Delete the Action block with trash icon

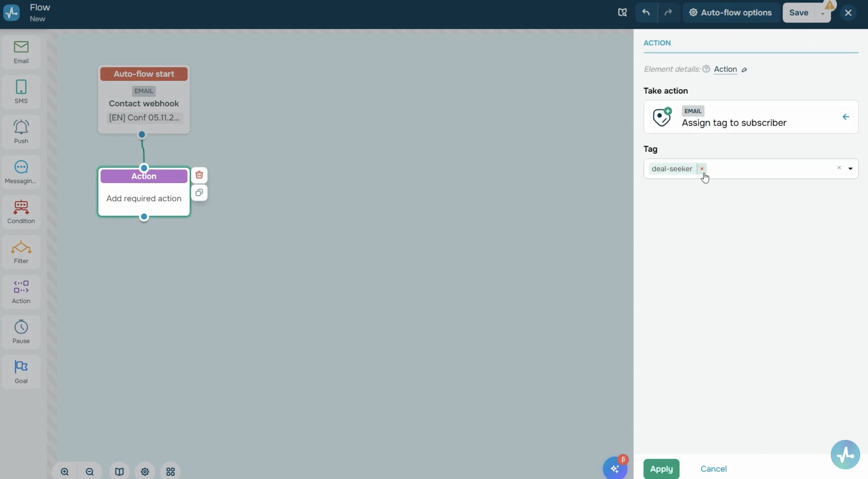pos(199,175)
